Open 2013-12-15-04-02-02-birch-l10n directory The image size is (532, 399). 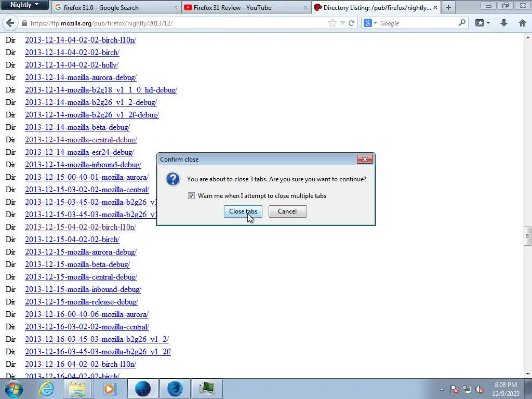[x=81, y=227]
